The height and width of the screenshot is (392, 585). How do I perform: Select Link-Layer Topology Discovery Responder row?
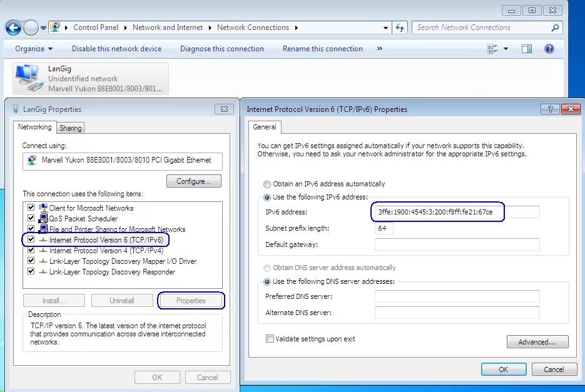click(x=112, y=272)
